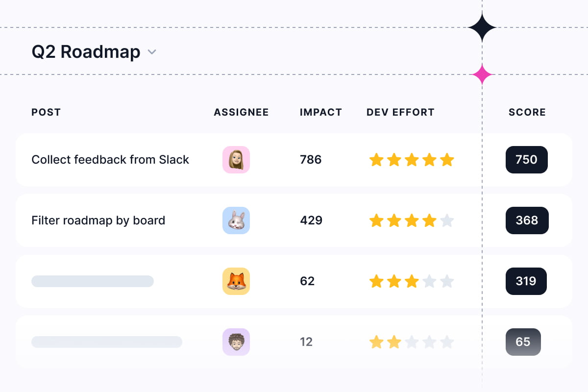
Task: Click the 750 score badge
Action: [x=526, y=160]
